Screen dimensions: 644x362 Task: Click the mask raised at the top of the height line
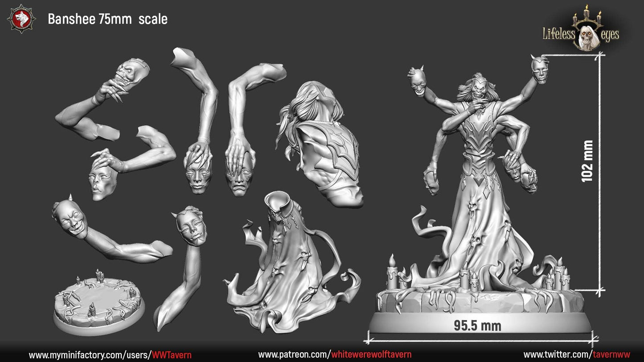539,70
